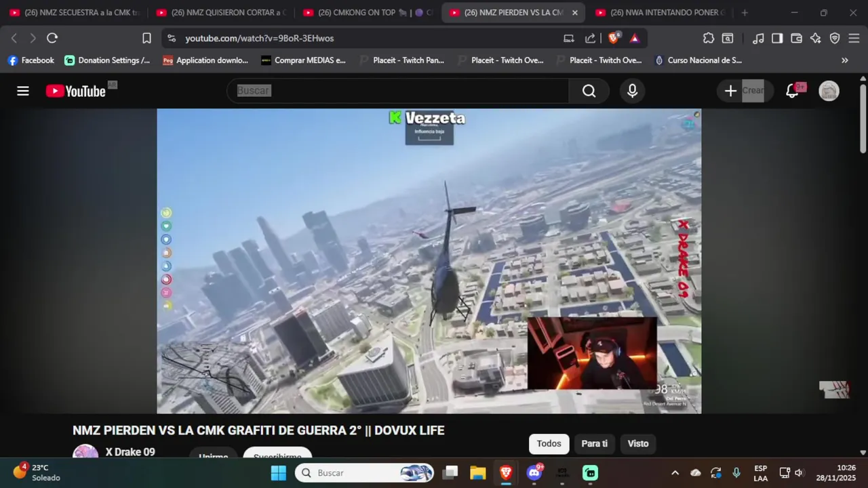The width and height of the screenshot is (868, 488).
Task: Select the Todos filter chip
Action: pos(549,444)
